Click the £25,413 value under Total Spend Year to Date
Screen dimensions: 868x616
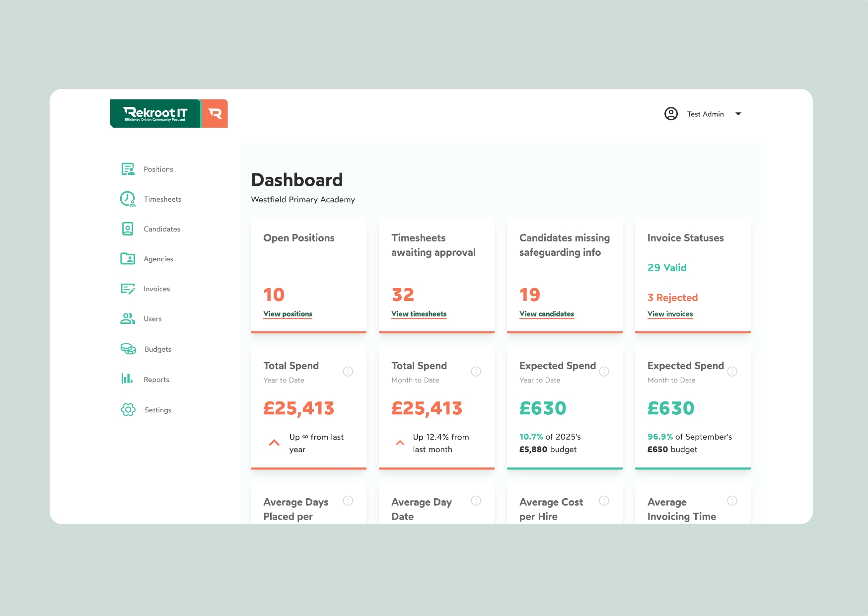pyautogui.click(x=299, y=408)
